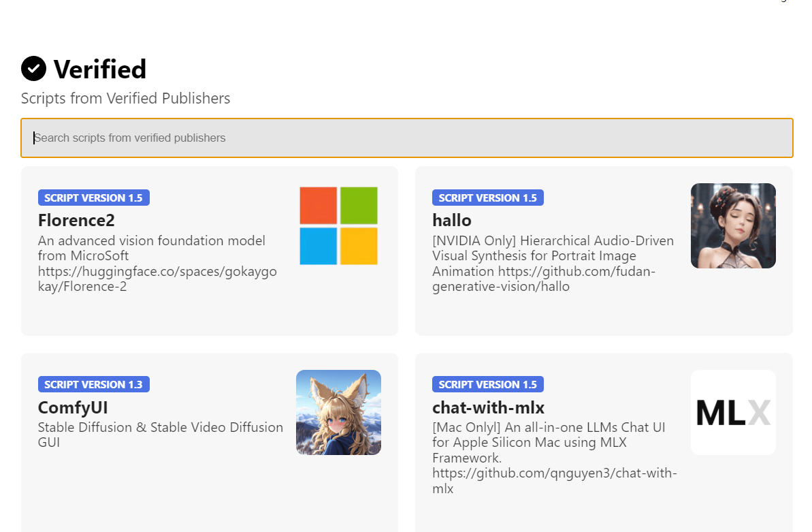Open the Florence2 script title

[76, 220]
